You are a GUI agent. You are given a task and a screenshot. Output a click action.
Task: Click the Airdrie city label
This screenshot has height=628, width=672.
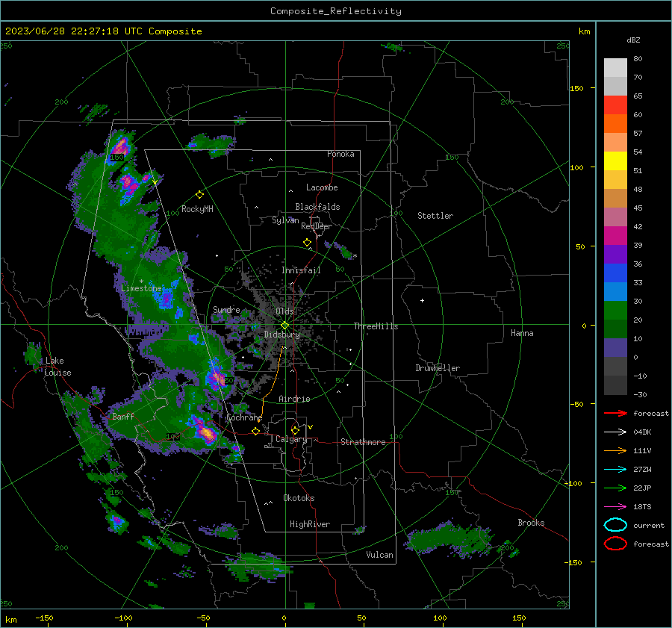(294, 399)
